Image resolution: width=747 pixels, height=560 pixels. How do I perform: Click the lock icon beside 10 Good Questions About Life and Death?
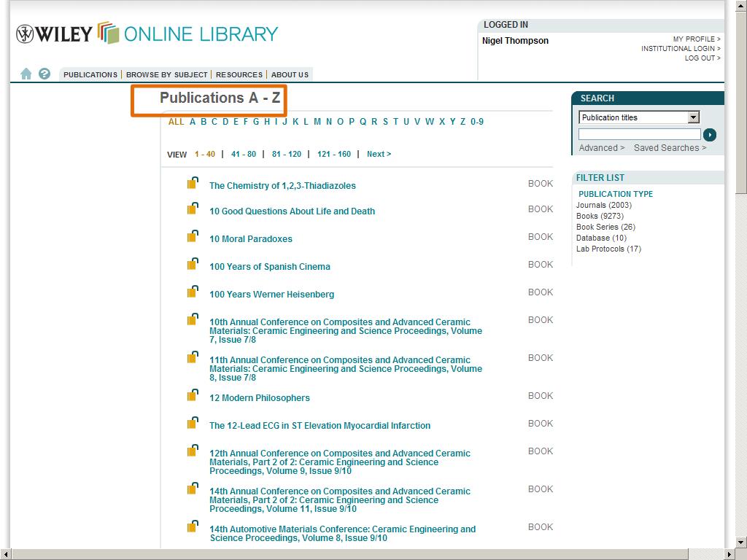pyautogui.click(x=193, y=209)
